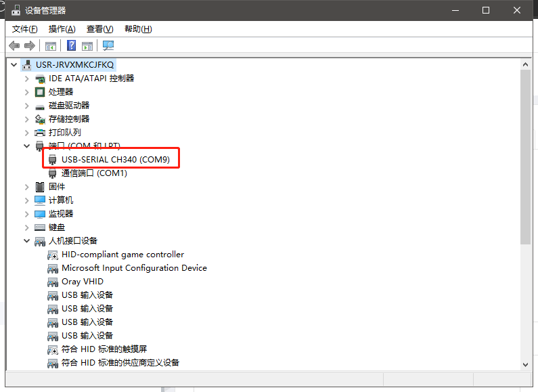Expand the 键盘 node

27,227
